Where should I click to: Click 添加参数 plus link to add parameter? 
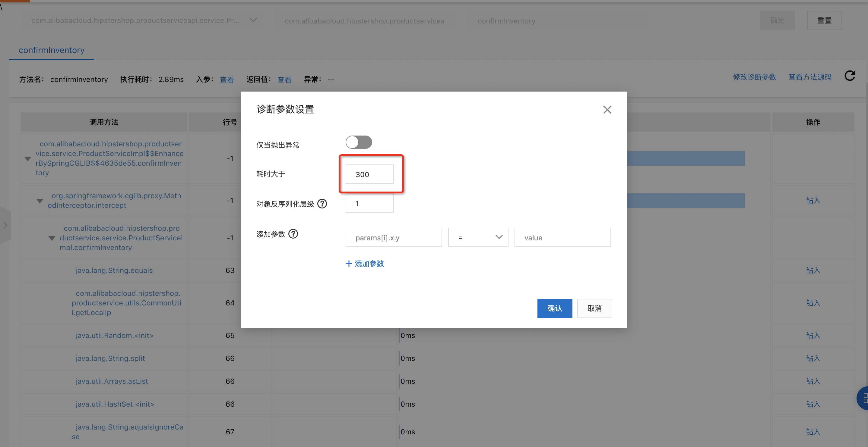[364, 263]
